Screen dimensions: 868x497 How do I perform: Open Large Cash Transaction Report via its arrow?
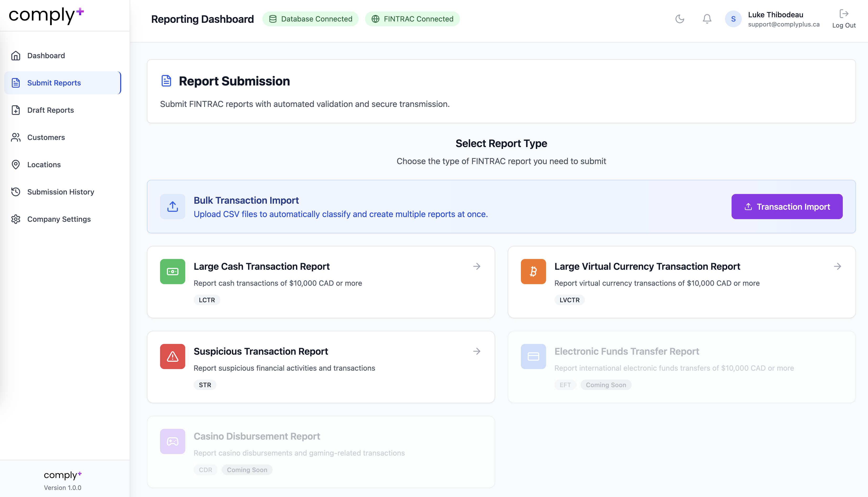point(477,266)
